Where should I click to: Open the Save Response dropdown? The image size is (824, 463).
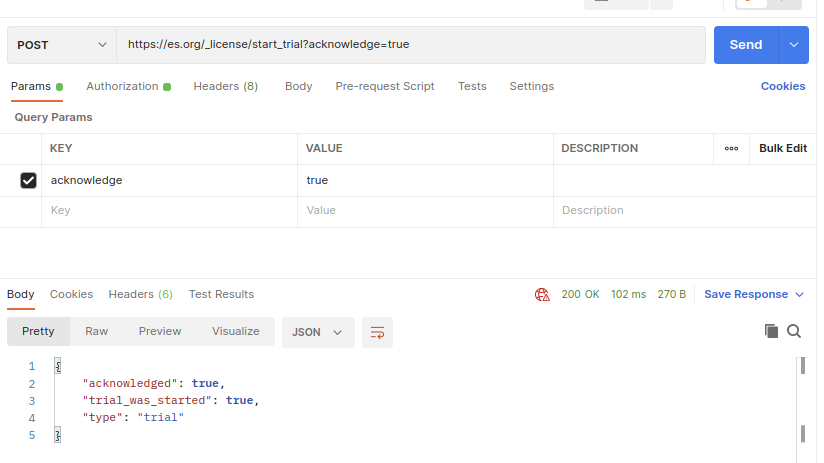point(754,295)
